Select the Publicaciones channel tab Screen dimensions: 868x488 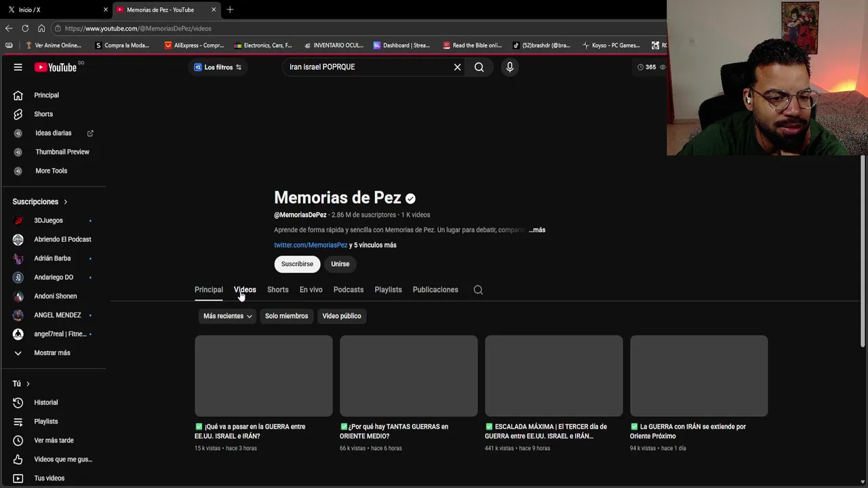point(435,289)
